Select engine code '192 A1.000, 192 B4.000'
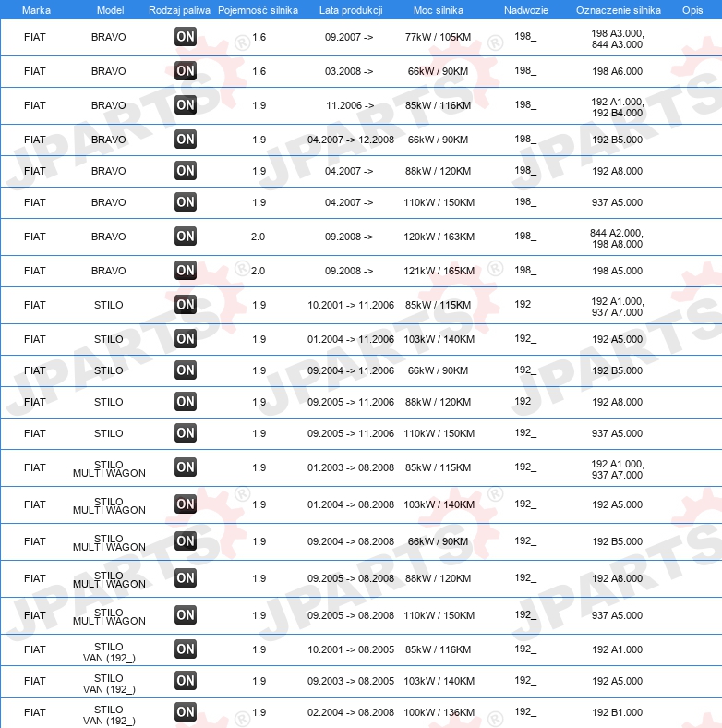This screenshot has width=722, height=728. pos(617,107)
